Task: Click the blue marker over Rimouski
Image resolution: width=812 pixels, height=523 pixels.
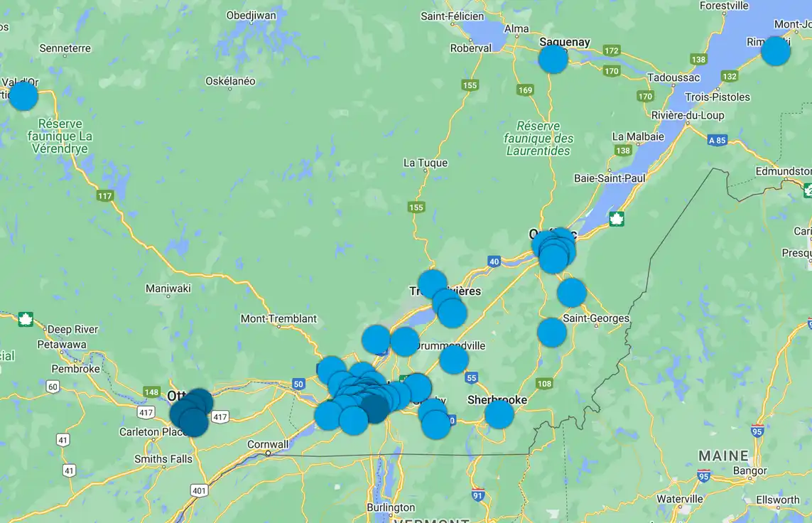Action: [775, 51]
